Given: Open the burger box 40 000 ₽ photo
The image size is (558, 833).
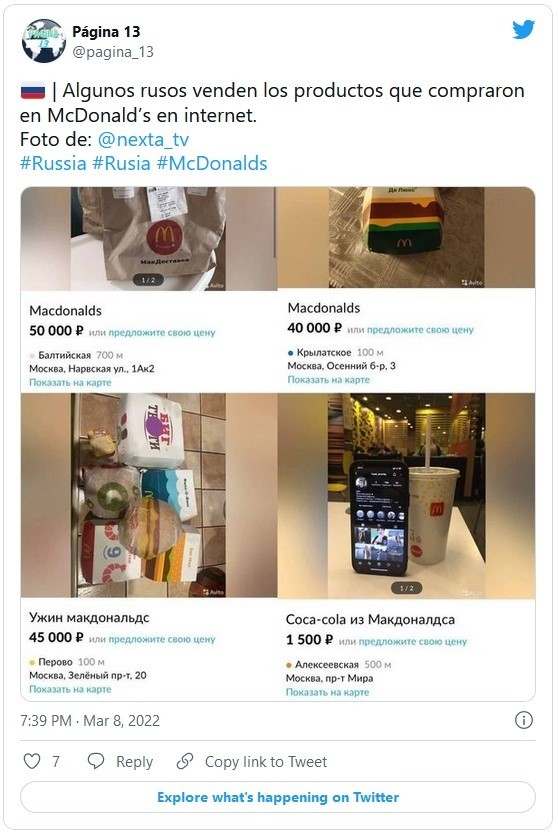Looking at the screenshot, I should [x=406, y=237].
